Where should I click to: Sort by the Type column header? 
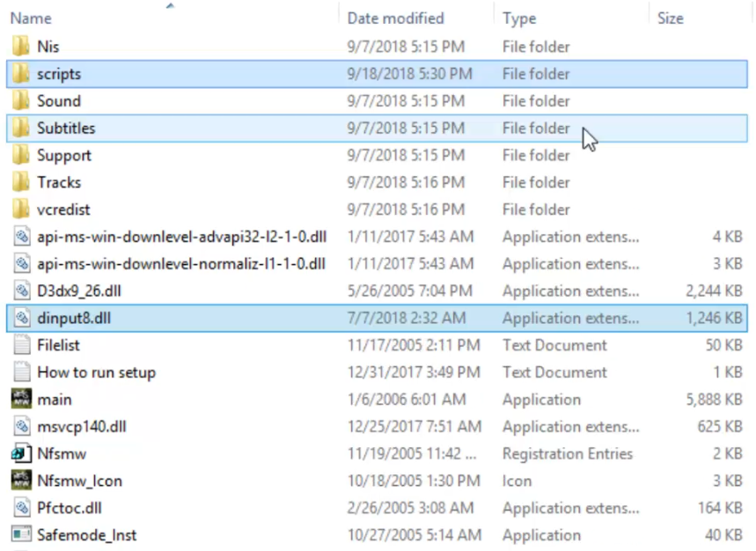pyautogui.click(x=519, y=18)
